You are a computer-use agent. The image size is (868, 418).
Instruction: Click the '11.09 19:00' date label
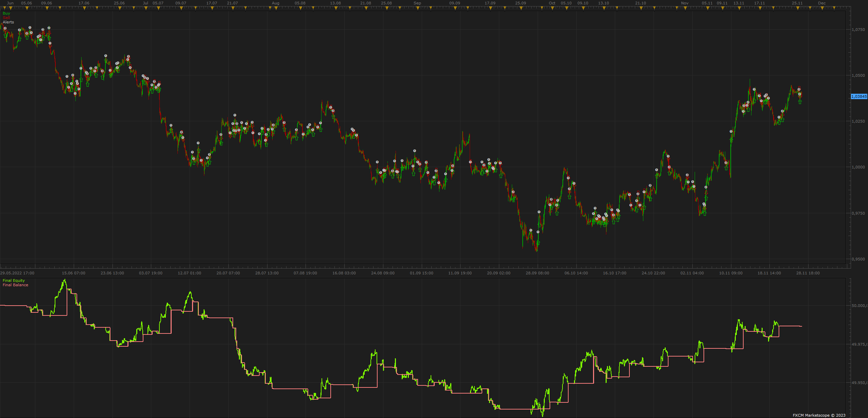coord(460,273)
